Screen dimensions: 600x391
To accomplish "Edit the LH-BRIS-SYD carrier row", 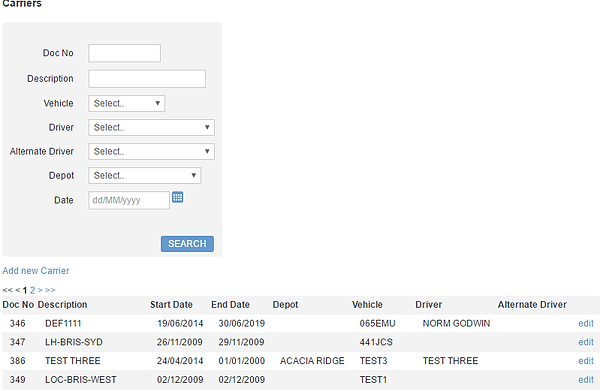I will pos(586,342).
